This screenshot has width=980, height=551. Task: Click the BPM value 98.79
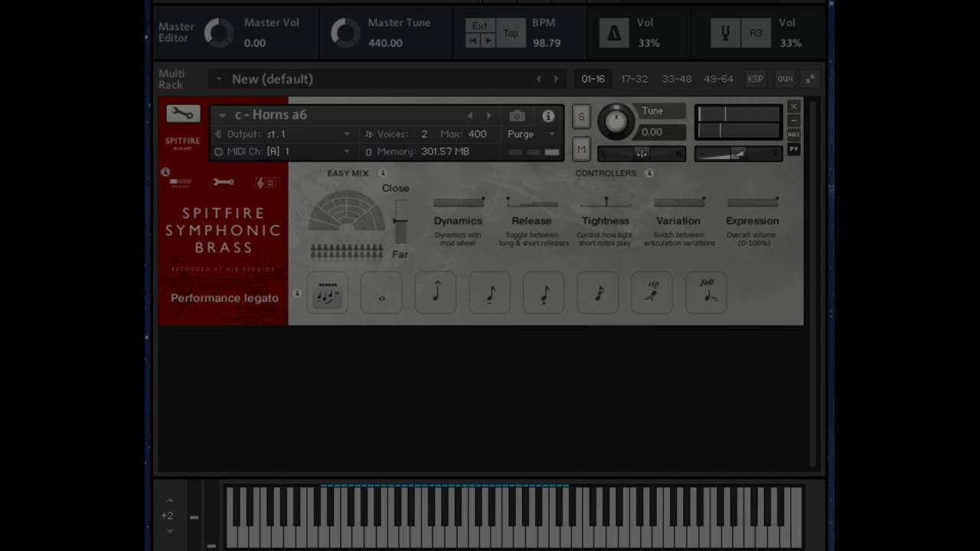pyautogui.click(x=547, y=43)
